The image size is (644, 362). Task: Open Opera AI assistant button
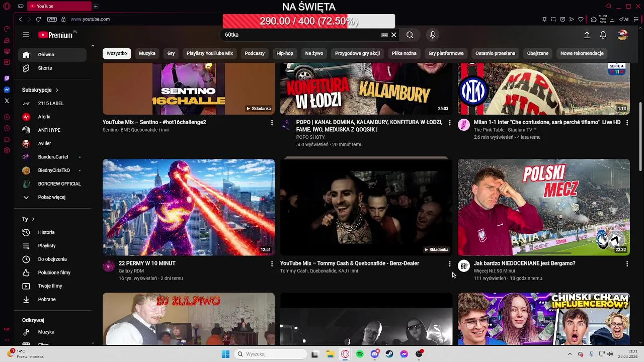point(624,19)
